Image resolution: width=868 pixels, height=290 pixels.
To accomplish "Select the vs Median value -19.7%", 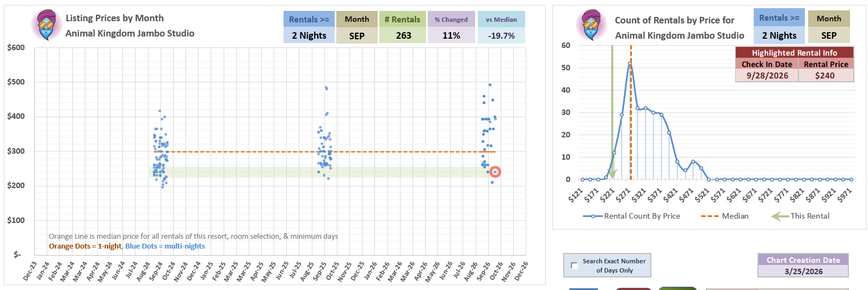I will point(501,35).
